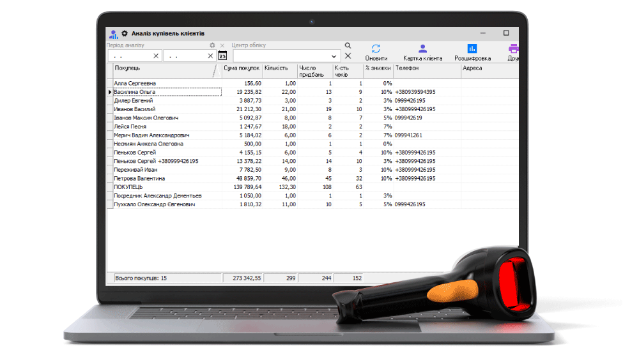Click the printer Друк icon
The height and width of the screenshot is (364, 639).
[x=512, y=49]
